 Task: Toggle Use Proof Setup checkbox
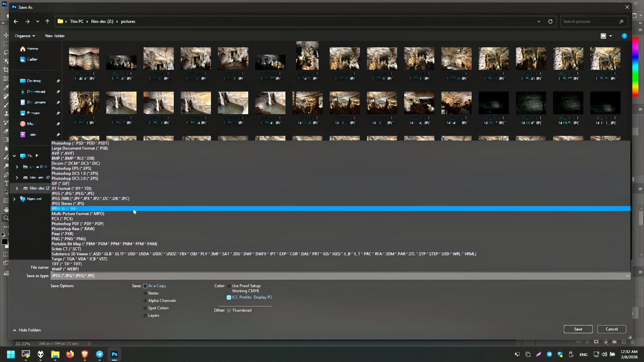pos(229,286)
